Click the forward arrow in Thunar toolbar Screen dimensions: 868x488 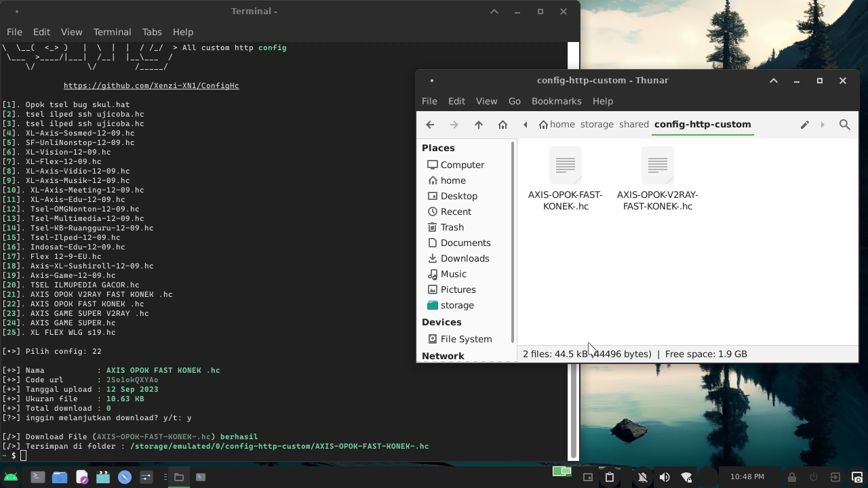pos(454,125)
